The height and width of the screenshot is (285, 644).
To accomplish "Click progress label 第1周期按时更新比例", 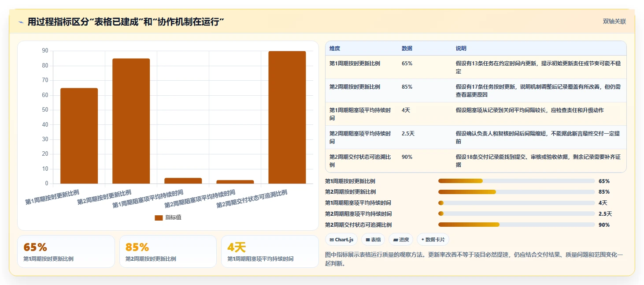I will tap(350, 181).
